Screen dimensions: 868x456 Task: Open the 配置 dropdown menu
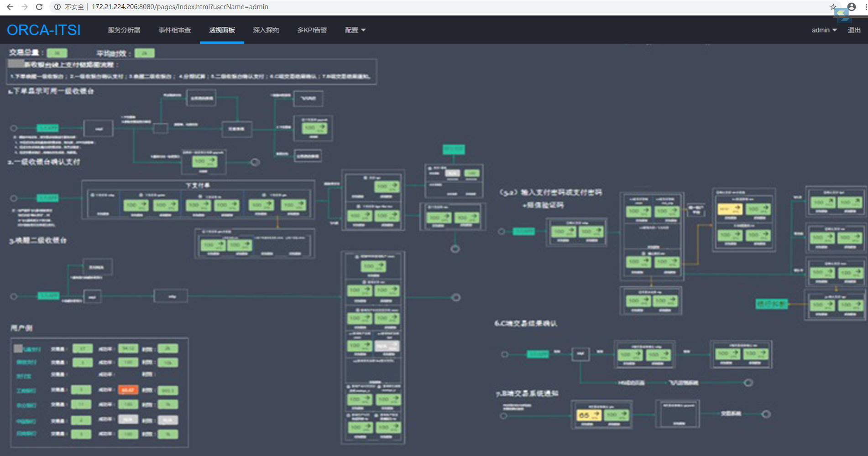(x=355, y=30)
